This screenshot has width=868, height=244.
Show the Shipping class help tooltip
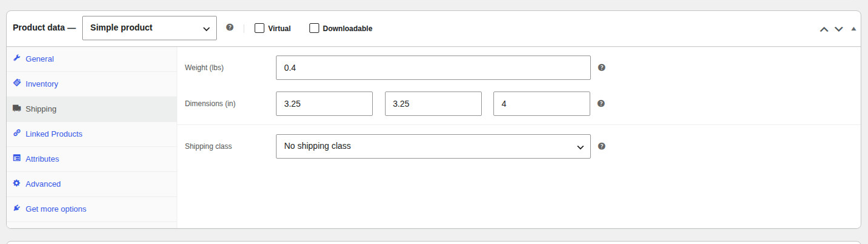click(x=602, y=146)
